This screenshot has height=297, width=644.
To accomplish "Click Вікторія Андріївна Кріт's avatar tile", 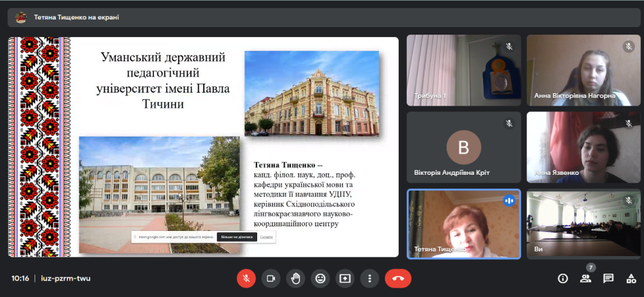I will pyautogui.click(x=464, y=147).
